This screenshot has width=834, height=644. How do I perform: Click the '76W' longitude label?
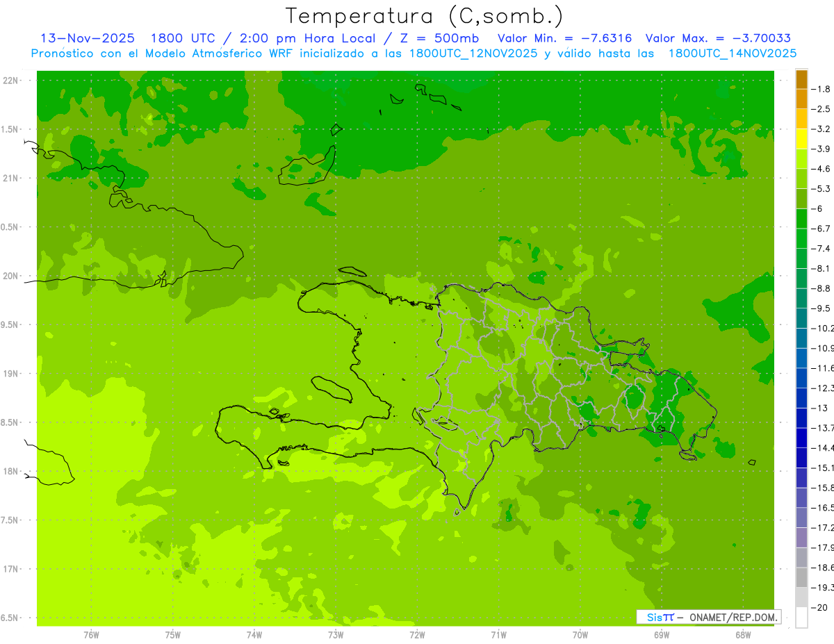click(91, 634)
